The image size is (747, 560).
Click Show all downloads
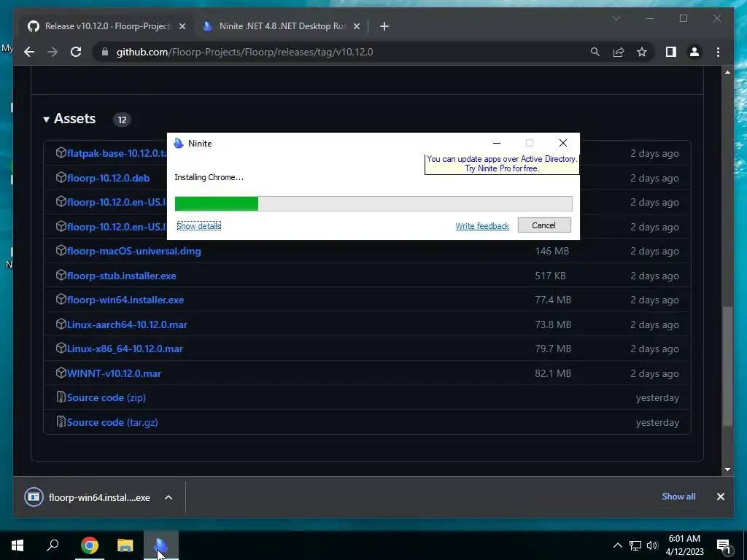coord(678,496)
